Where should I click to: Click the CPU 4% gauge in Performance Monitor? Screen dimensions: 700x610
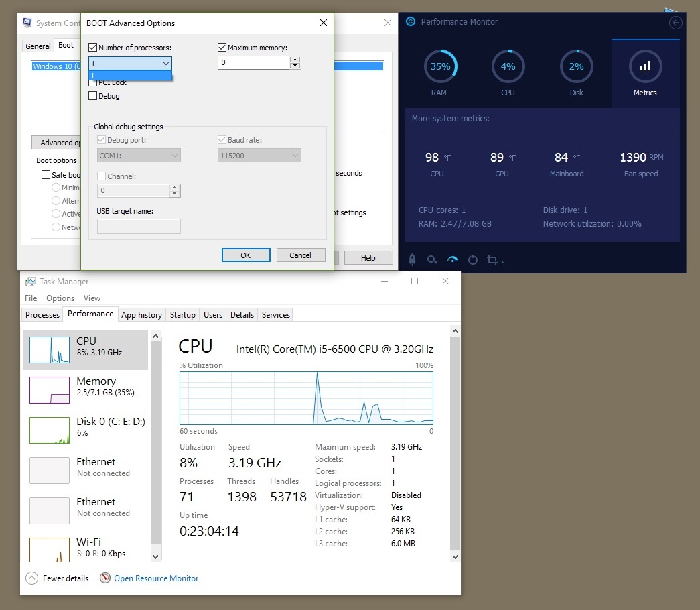[508, 66]
